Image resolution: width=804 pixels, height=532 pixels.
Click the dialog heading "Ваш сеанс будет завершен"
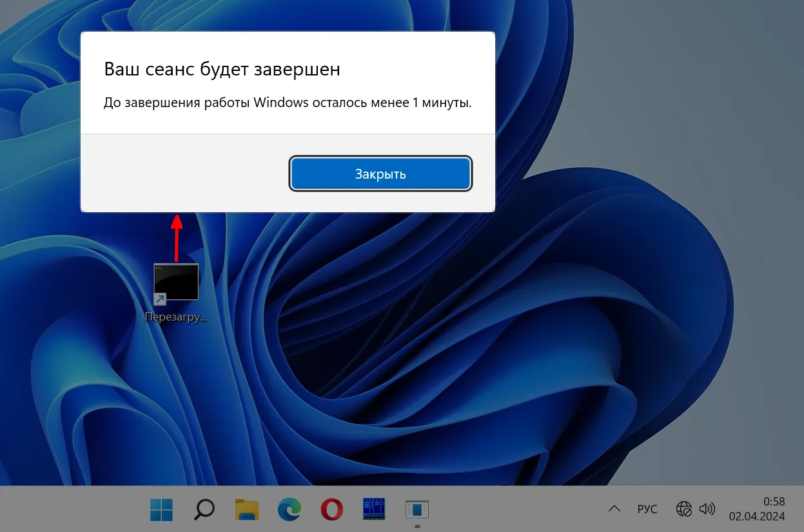(222, 70)
